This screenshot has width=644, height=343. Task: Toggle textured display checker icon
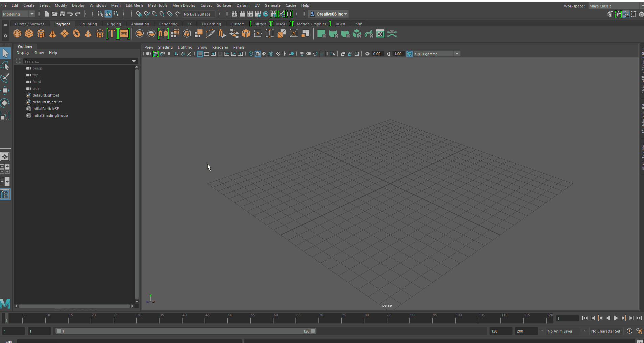278,54
